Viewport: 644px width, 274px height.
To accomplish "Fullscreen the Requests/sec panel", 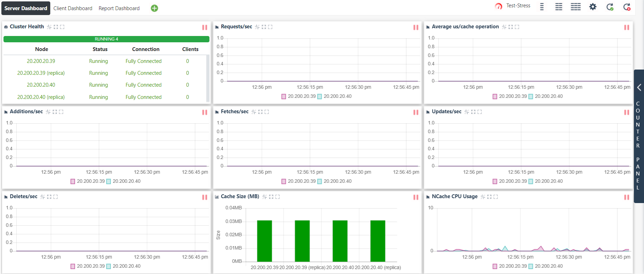I will click(x=270, y=27).
